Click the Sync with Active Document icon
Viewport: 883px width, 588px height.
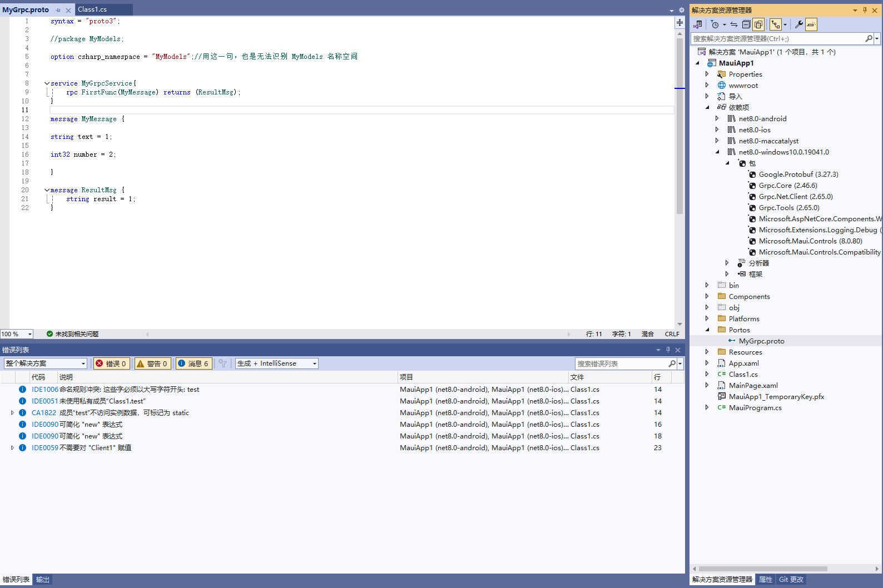734,24
